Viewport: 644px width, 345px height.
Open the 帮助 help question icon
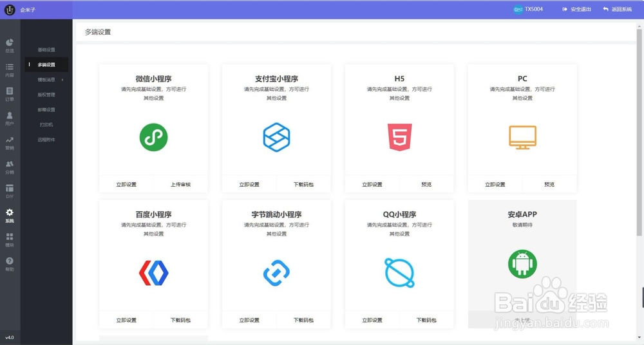(10, 261)
